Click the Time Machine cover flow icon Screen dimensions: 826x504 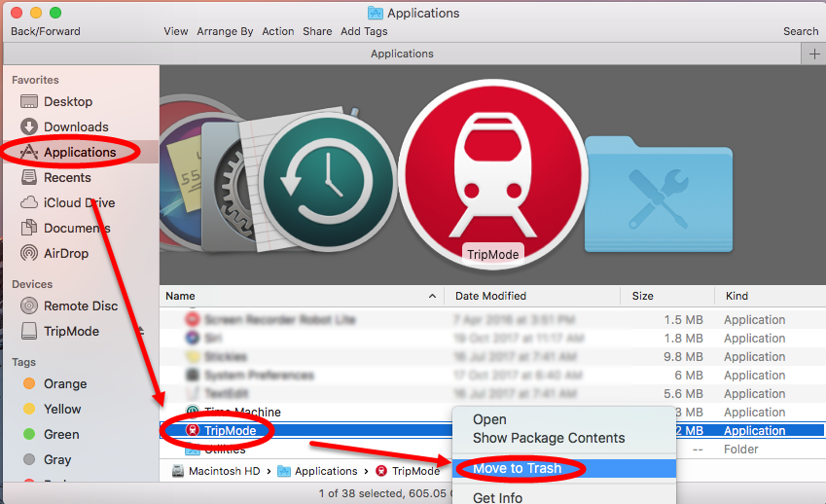coord(328,182)
